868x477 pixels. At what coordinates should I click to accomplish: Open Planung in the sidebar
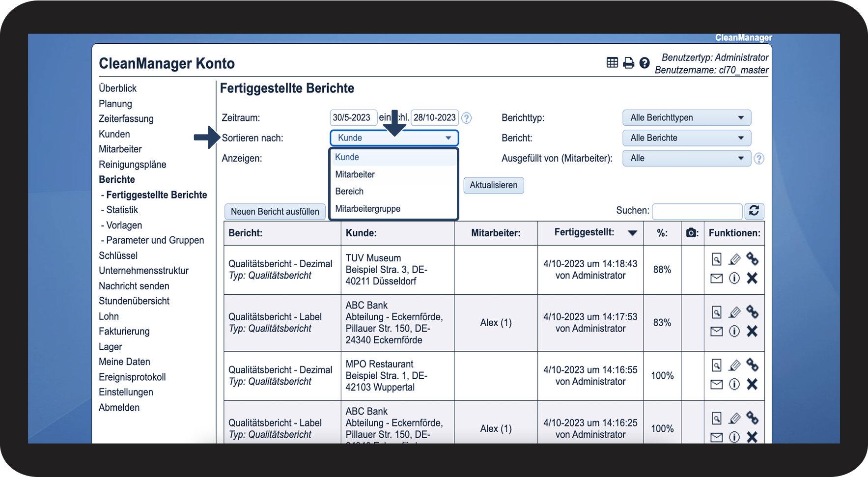click(x=115, y=104)
